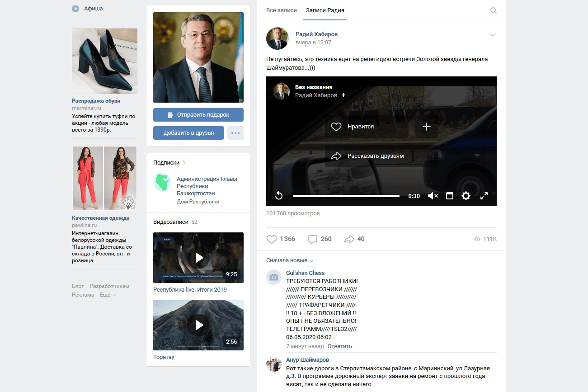Viewport: 588px width, 392px height.
Task: Expand the Ещё footer menu
Action: pyautogui.click(x=108, y=295)
